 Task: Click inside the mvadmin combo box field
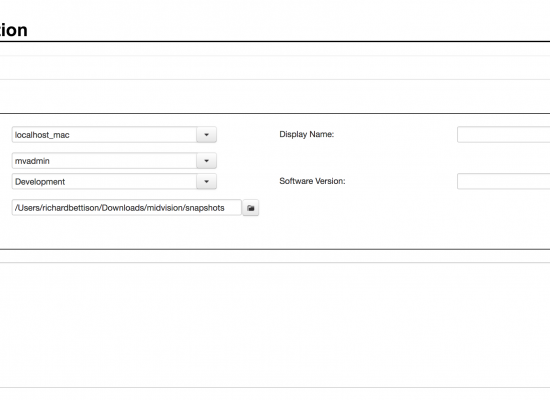click(x=104, y=161)
